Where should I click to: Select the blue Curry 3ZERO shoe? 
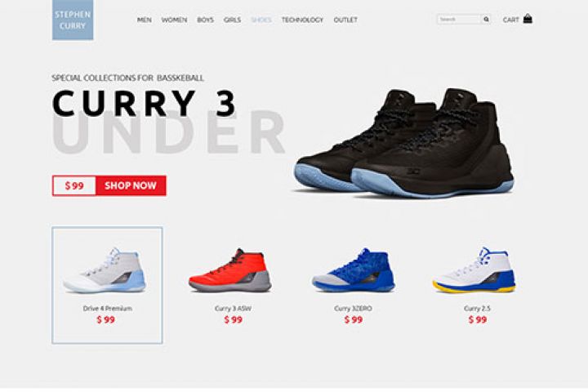click(354, 270)
